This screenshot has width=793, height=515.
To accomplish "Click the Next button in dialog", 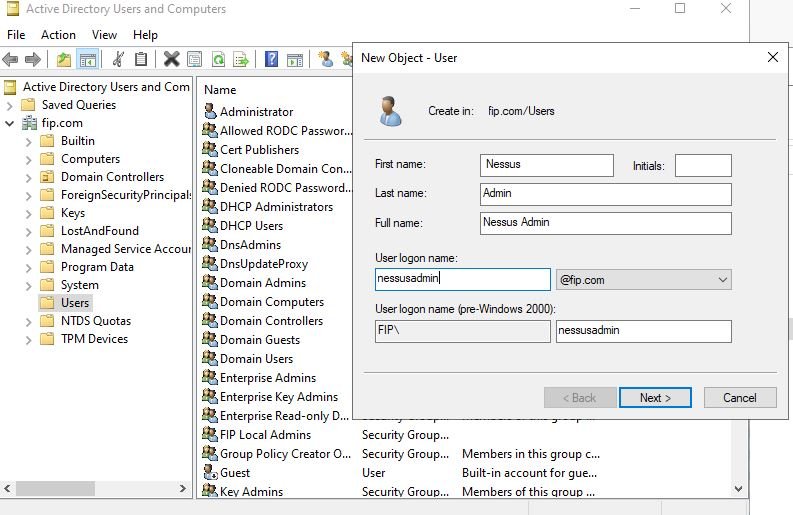I will pyautogui.click(x=655, y=398).
